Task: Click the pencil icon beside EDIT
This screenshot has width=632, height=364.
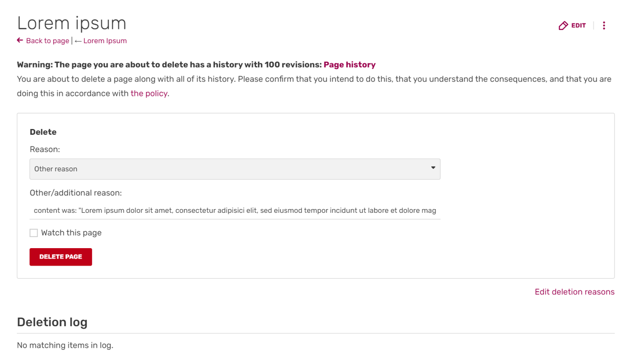Action: pyautogui.click(x=563, y=25)
